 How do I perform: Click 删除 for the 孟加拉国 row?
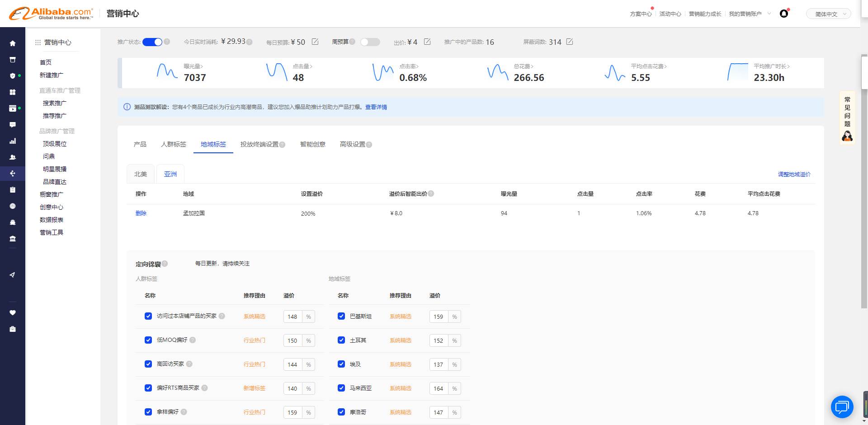pyautogui.click(x=141, y=213)
